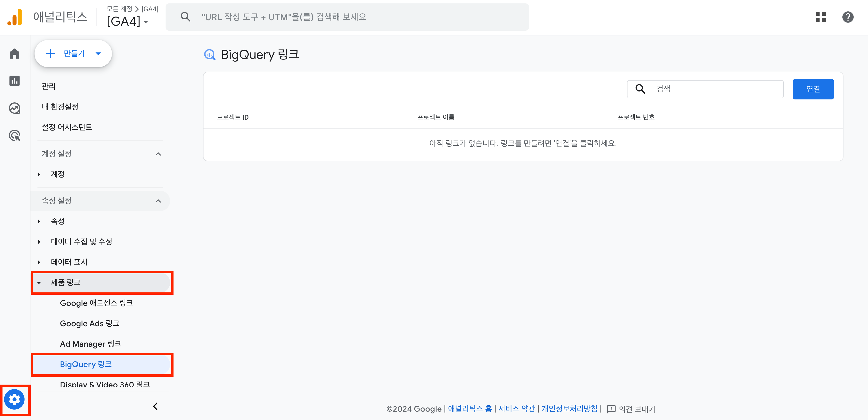This screenshot has width=868, height=420.
Task: Click 의견 보내기 in footer
Action: (637, 409)
